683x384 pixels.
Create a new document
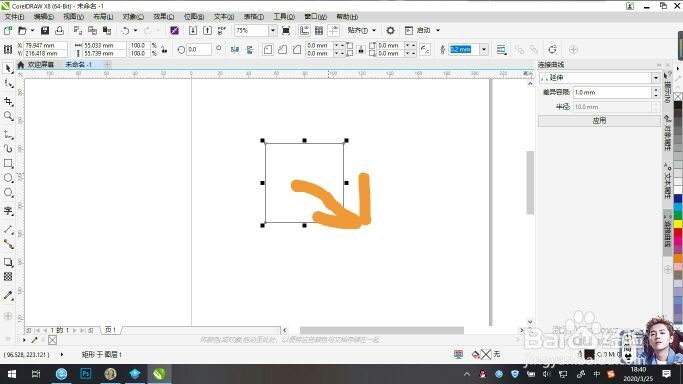point(7,30)
